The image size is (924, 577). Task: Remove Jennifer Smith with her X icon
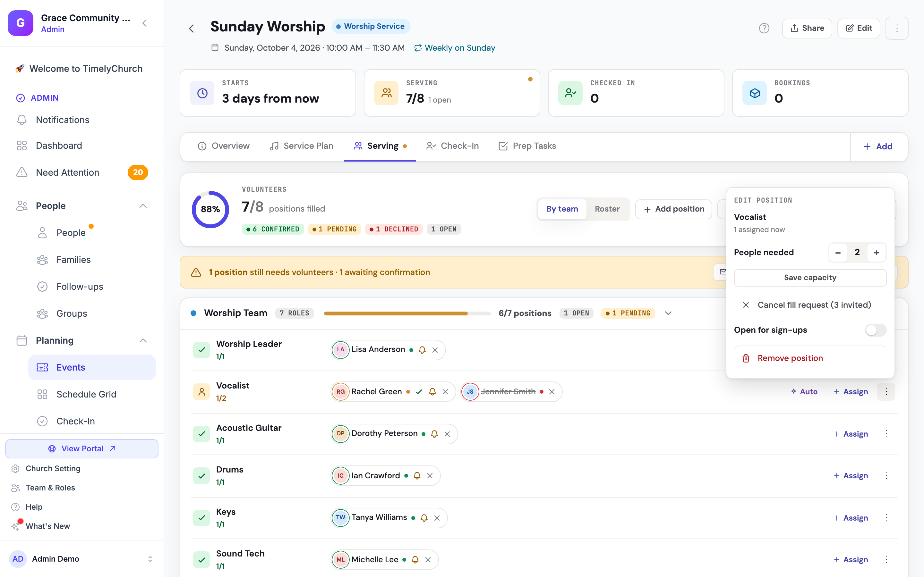[x=552, y=392]
